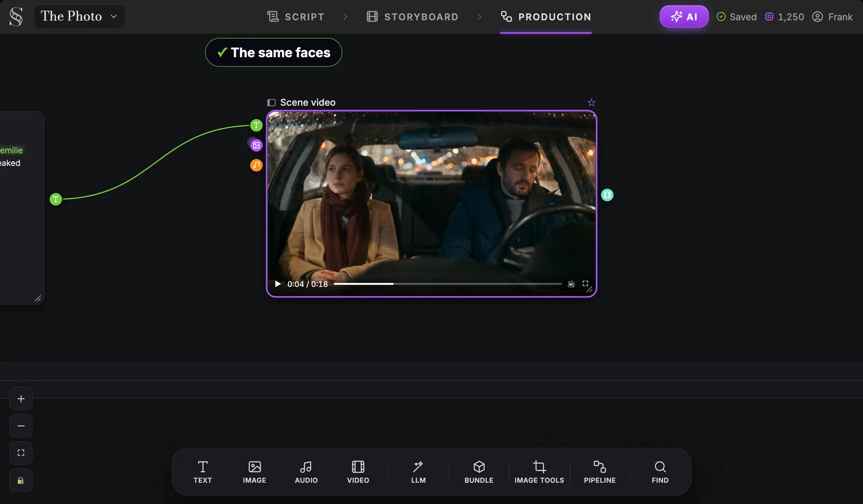Click the audio input port on Scene video

pyautogui.click(x=256, y=165)
